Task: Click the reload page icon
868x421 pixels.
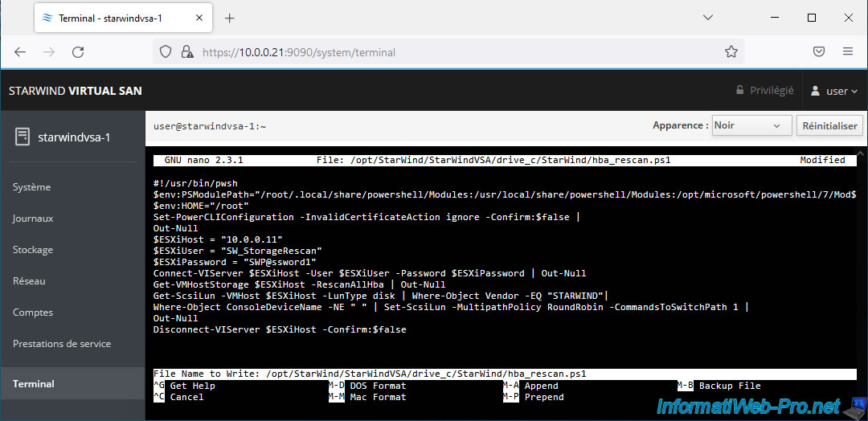Action: 78,51
